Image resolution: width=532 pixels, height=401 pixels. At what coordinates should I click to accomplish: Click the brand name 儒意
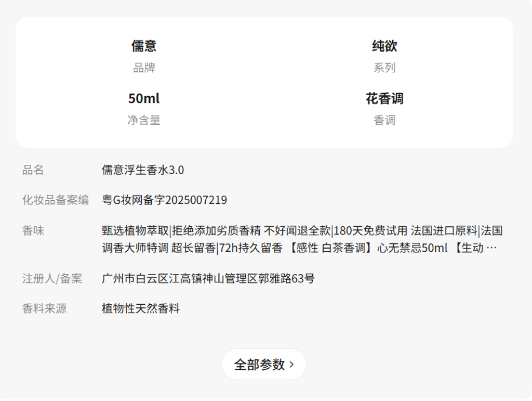click(x=144, y=46)
